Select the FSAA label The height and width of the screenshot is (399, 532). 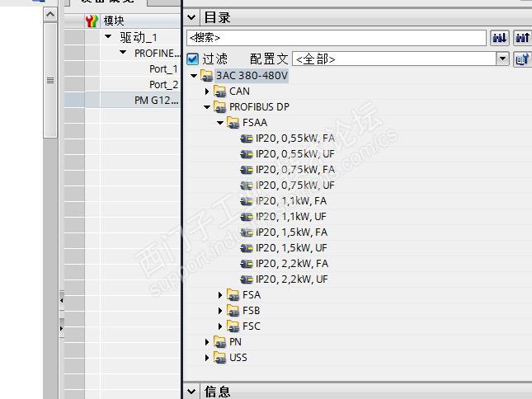255,122
